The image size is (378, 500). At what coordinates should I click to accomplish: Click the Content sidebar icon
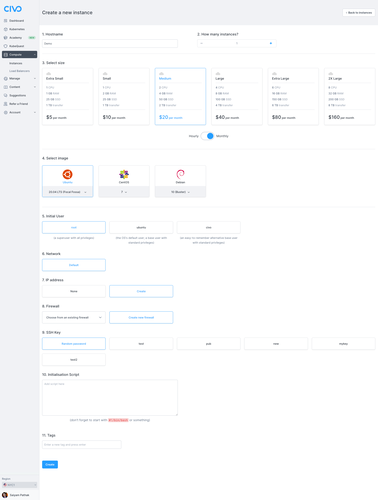tap(5, 87)
